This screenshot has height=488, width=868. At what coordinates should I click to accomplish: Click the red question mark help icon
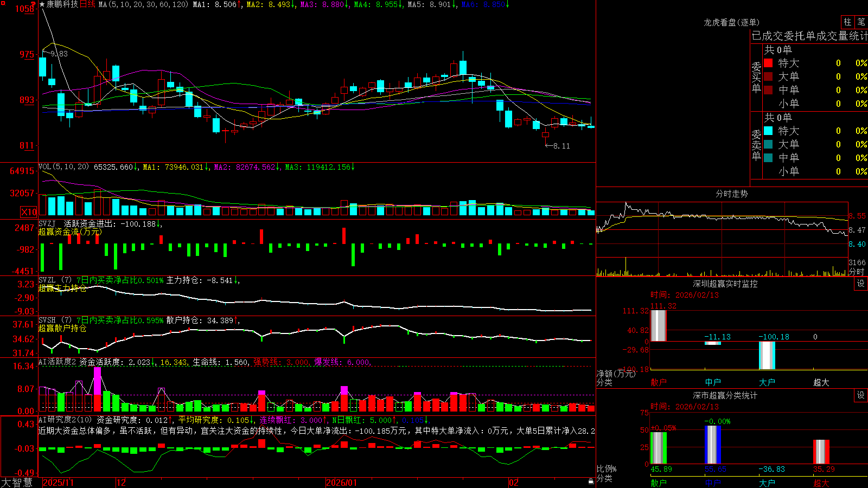tap(34, 4)
